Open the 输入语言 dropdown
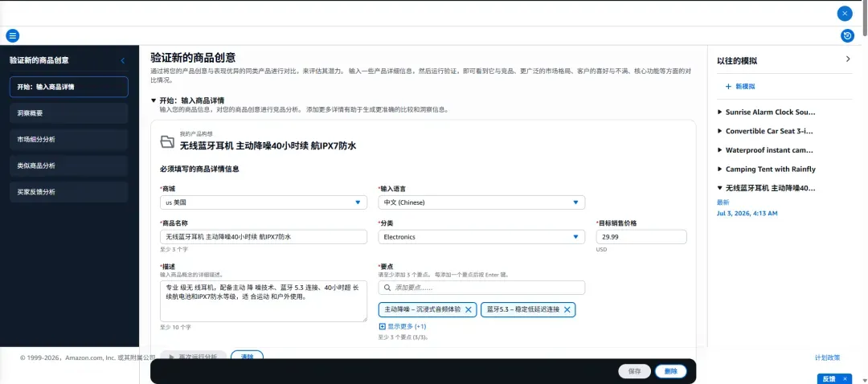 point(481,202)
